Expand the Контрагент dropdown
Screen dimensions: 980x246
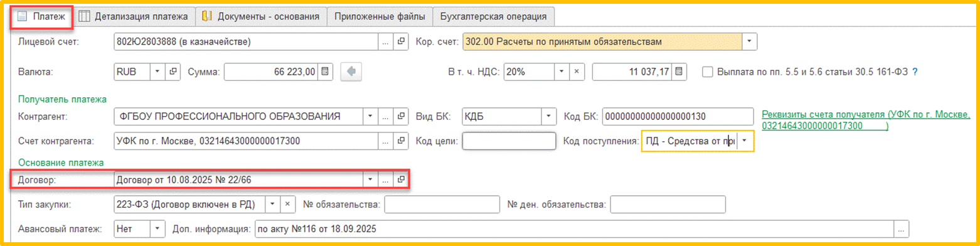tap(371, 117)
